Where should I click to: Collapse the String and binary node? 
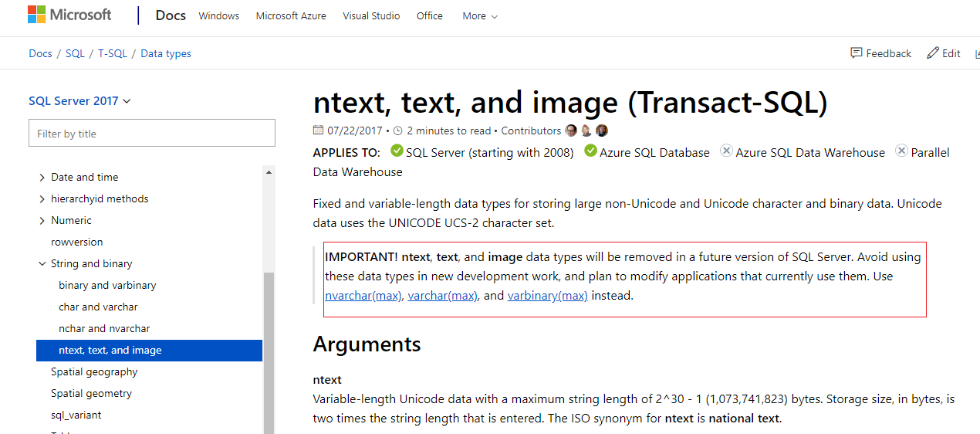42,263
